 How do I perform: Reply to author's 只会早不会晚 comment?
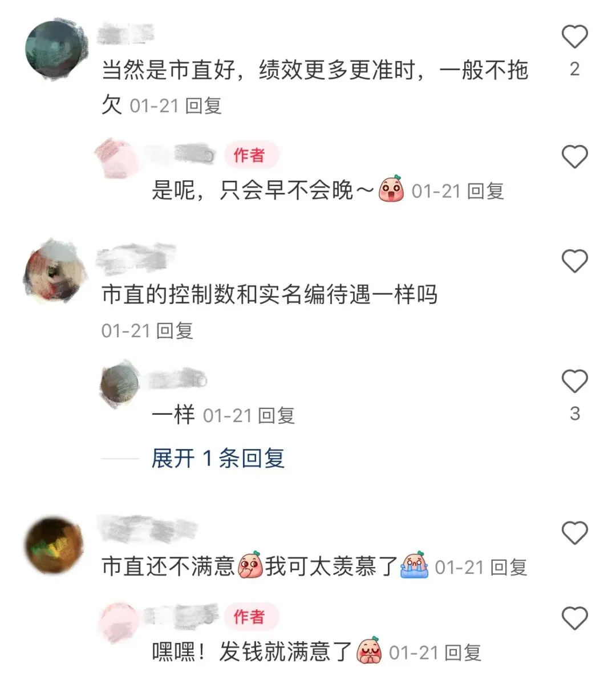tap(485, 192)
